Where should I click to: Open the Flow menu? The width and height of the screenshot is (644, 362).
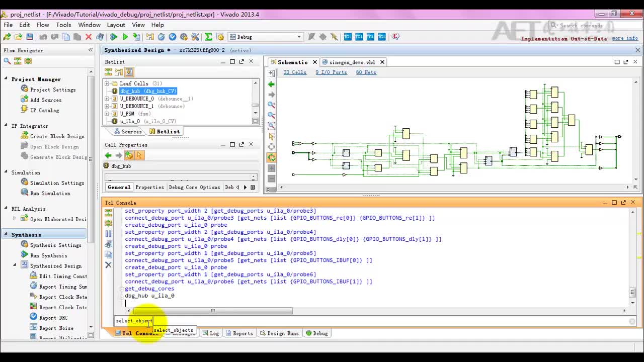coord(43,25)
